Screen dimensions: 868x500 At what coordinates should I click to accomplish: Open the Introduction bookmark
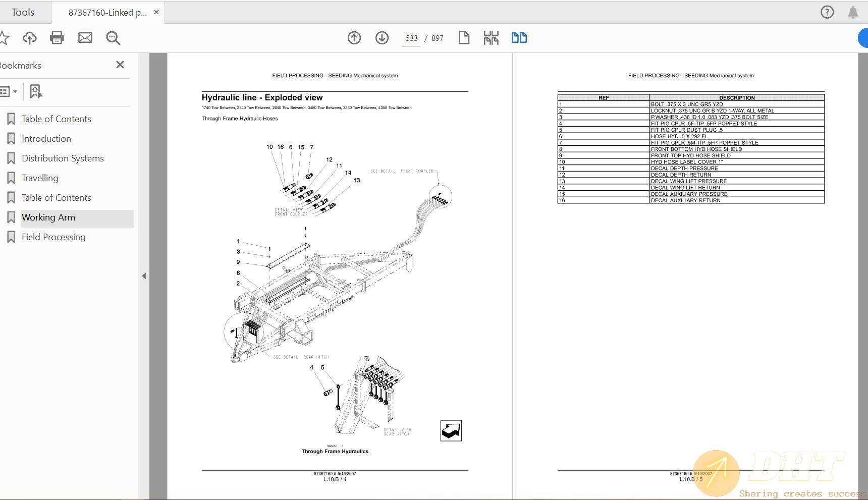pos(46,138)
